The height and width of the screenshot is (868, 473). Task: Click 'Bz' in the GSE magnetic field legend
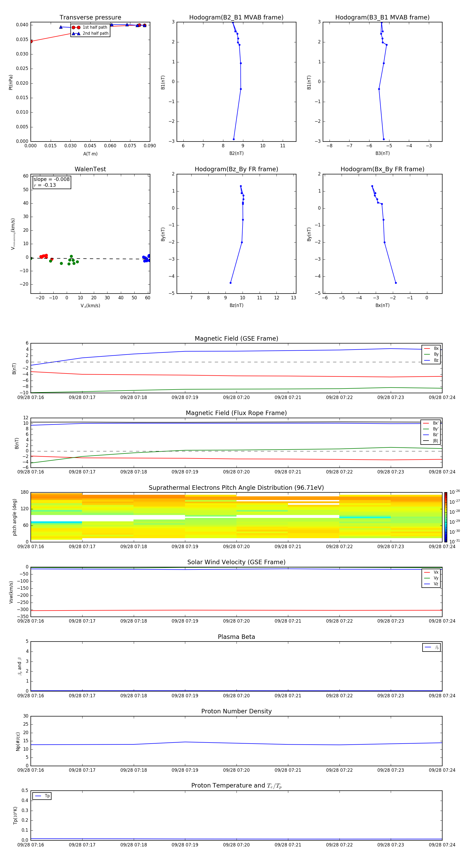point(436,360)
